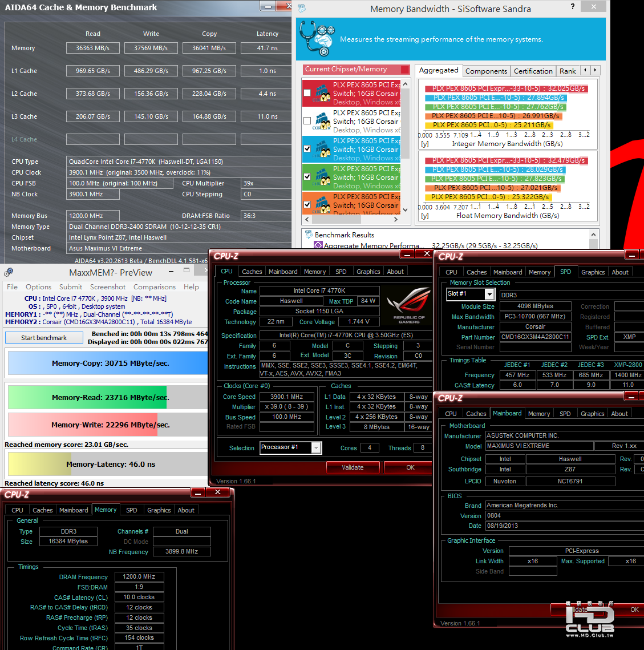Open Graphics tab in CPU-Z processor window
Screen dimensions: 644x650
pos(368,272)
